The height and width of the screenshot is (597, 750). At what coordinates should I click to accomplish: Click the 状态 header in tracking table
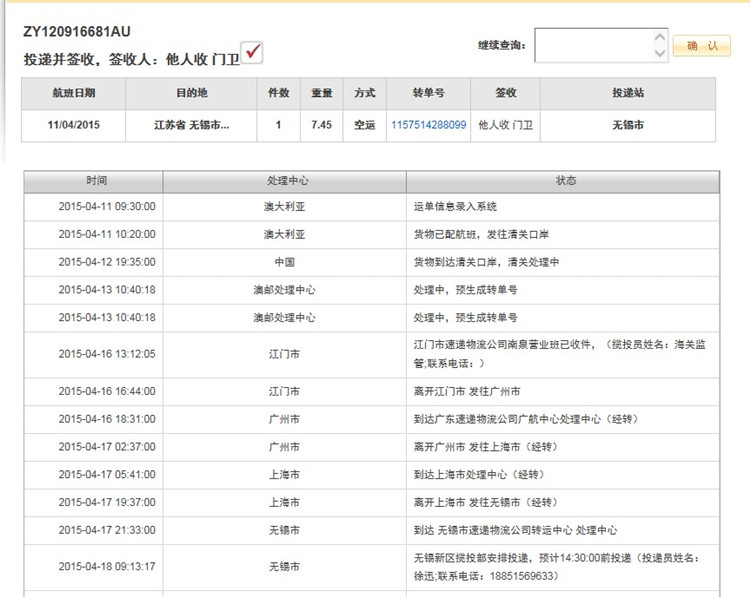[565, 181]
